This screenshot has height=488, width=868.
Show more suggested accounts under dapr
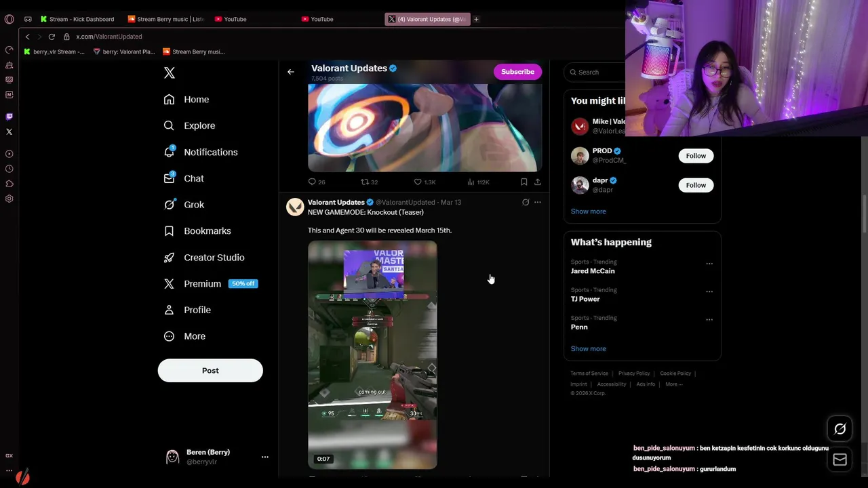tap(588, 211)
